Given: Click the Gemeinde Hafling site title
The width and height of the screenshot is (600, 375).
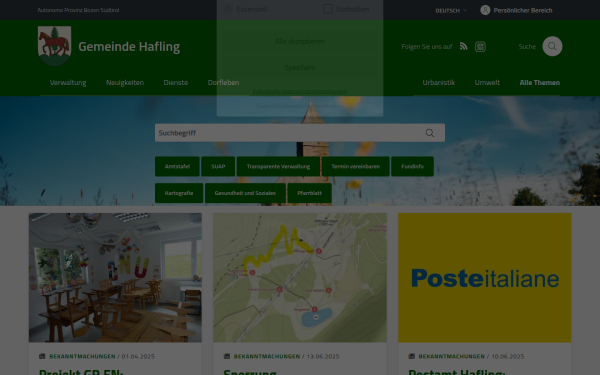Looking at the screenshot, I should tap(129, 46).
